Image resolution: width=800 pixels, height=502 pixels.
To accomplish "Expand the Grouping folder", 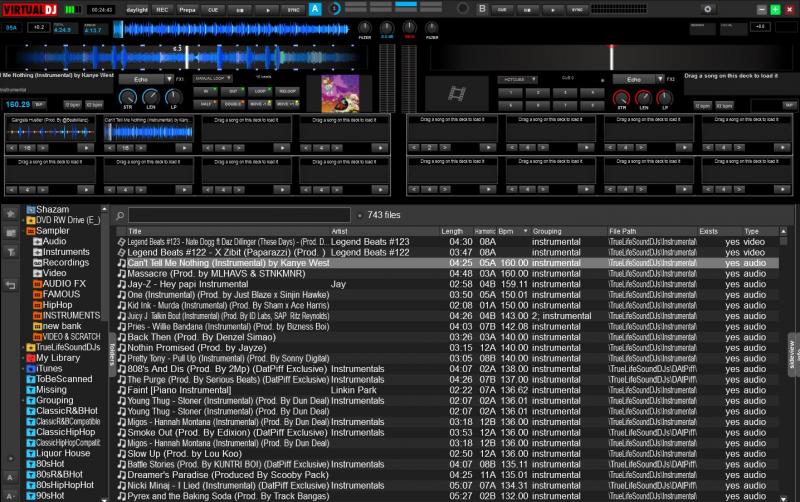I will [x=23, y=400].
